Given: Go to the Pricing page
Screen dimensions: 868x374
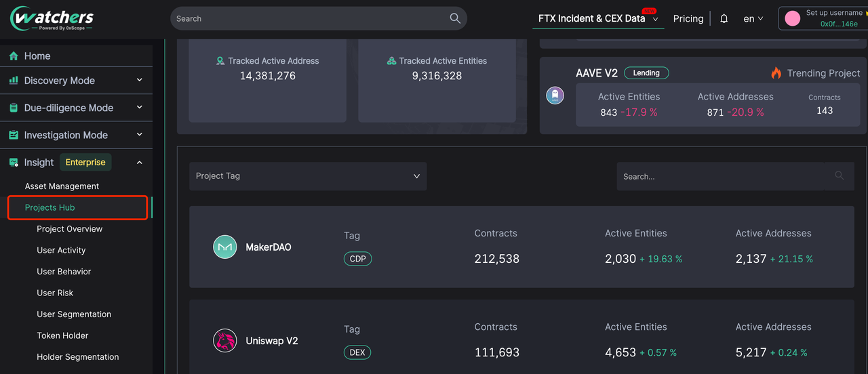Looking at the screenshot, I should (688, 19).
